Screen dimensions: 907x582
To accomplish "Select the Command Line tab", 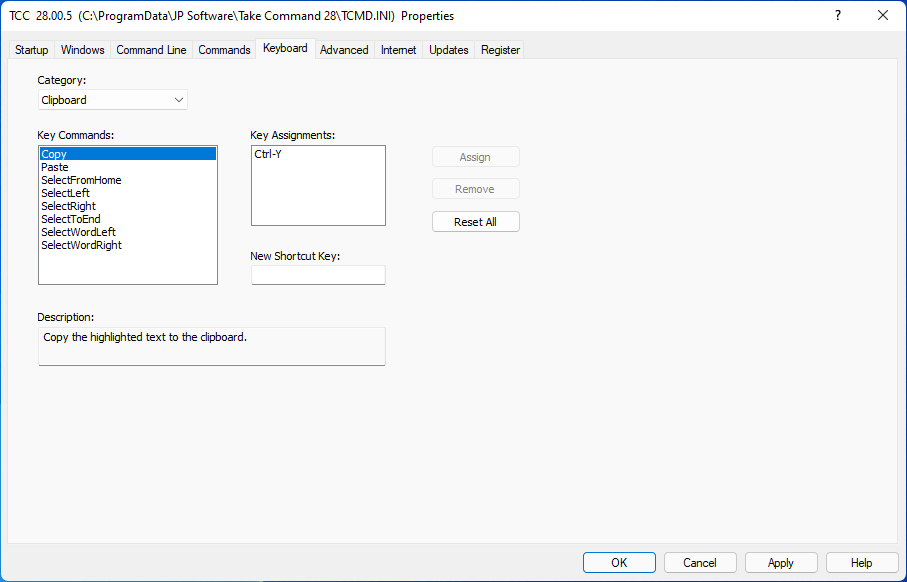I will coord(152,50).
